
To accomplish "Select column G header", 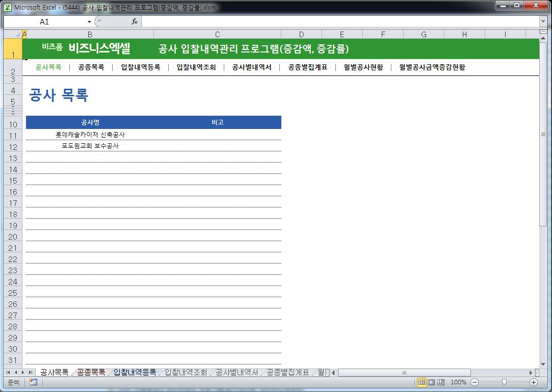I will pos(424,34).
